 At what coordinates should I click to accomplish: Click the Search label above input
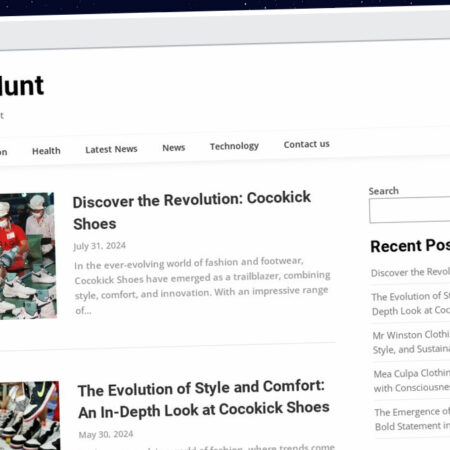click(384, 191)
